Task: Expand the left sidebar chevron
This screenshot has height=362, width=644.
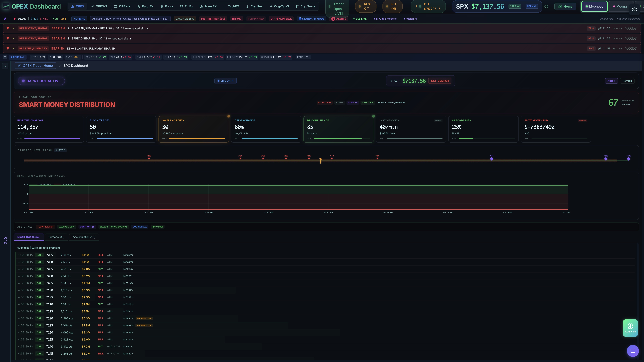Action: tap(5, 66)
